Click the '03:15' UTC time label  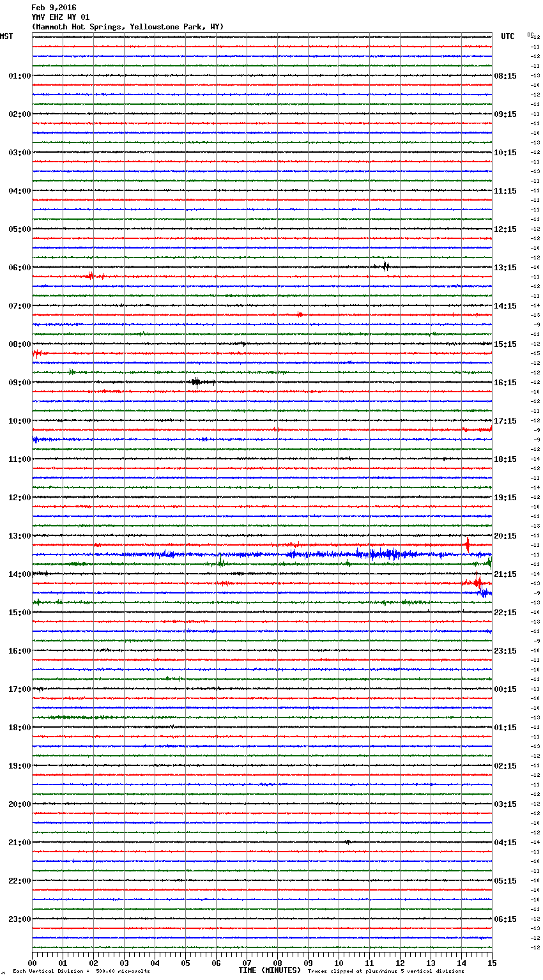coord(505,804)
